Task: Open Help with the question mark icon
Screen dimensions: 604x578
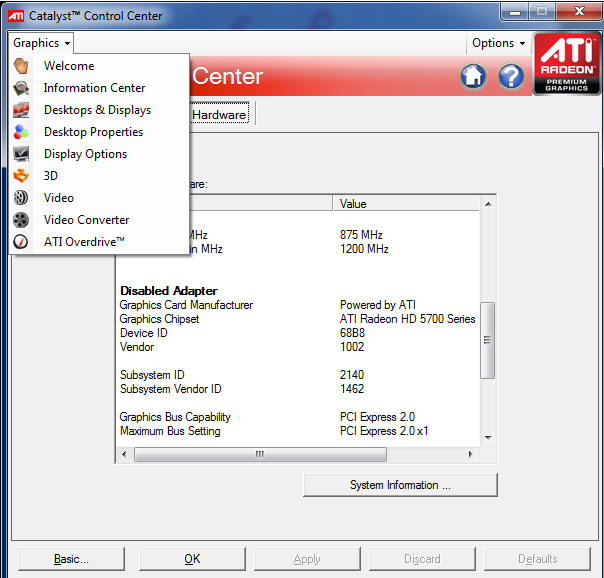Action: (x=511, y=76)
